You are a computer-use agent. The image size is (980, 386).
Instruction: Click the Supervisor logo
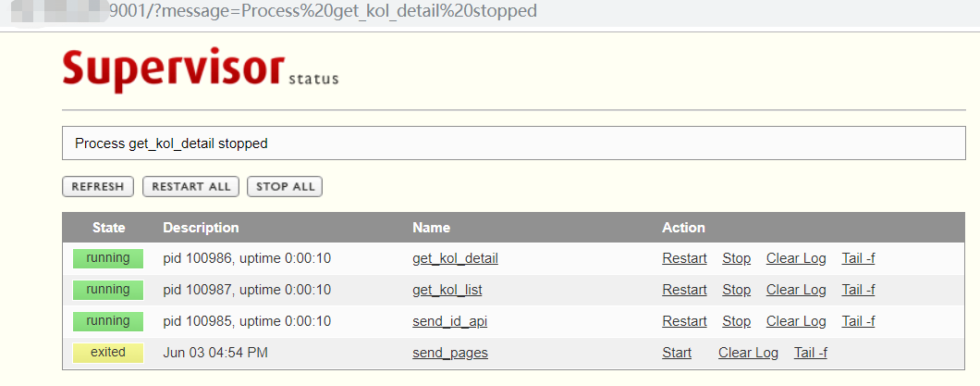(200, 68)
